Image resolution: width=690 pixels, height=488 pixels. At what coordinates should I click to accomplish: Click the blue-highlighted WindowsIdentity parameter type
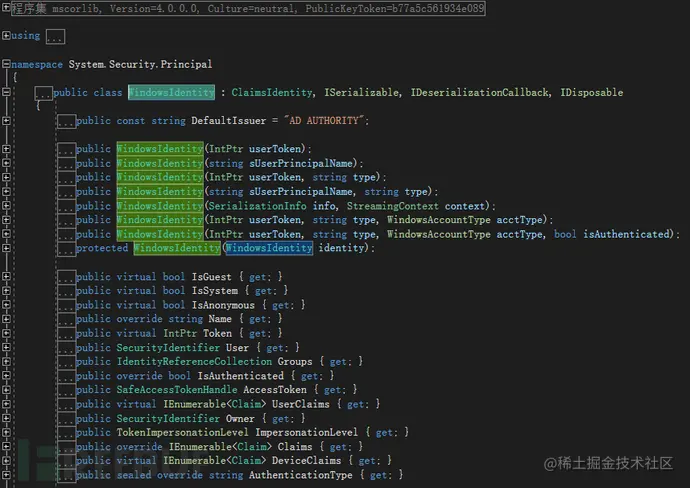(269, 248)
